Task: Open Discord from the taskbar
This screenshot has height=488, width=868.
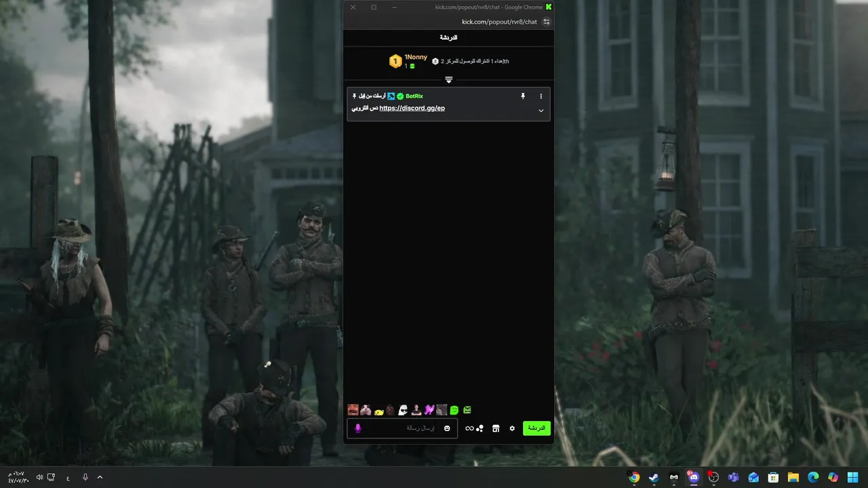Action: [x=693, y=477]
